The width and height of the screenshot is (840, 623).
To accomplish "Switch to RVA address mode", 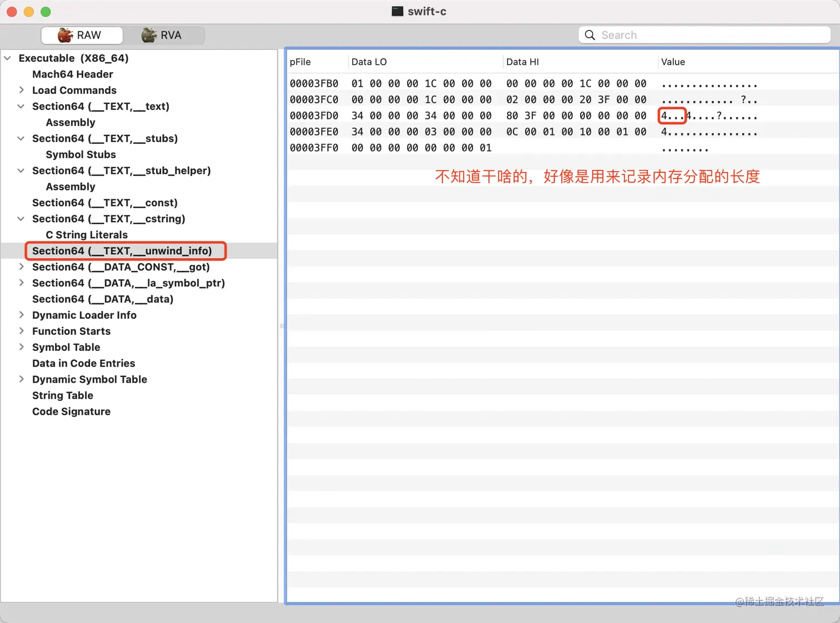I will [x=163, y=35].
